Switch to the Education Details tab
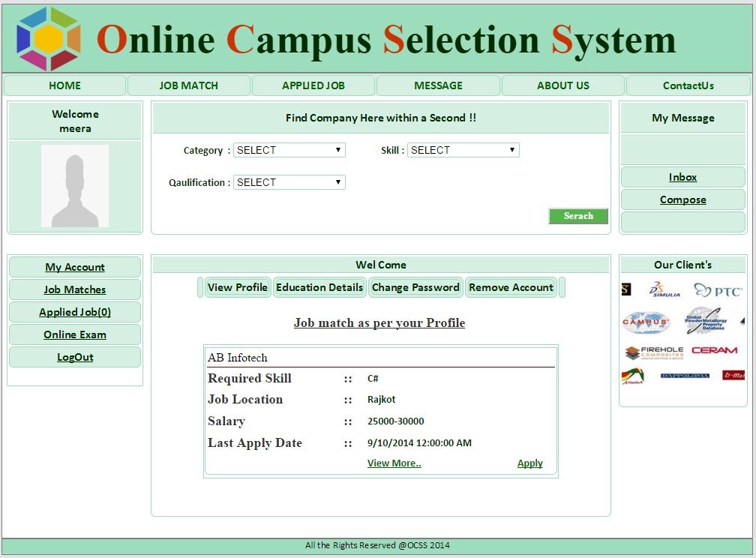This screenshot has width=756, height=558. [319, 287]
